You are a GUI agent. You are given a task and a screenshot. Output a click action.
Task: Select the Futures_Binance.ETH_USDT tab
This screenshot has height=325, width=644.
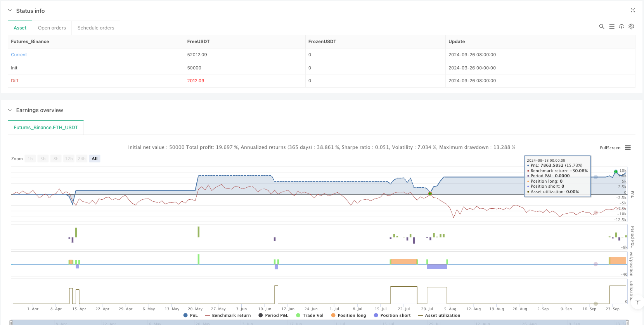point(46,128)
